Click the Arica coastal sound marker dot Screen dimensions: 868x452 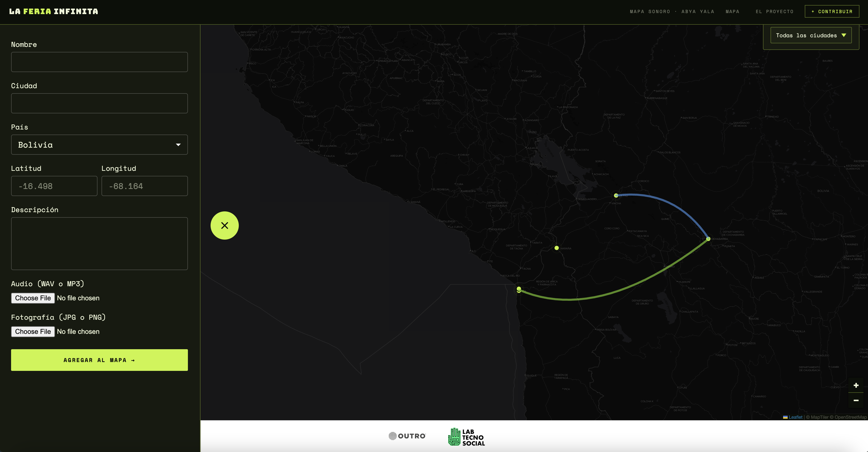click(x=519, y=289)
